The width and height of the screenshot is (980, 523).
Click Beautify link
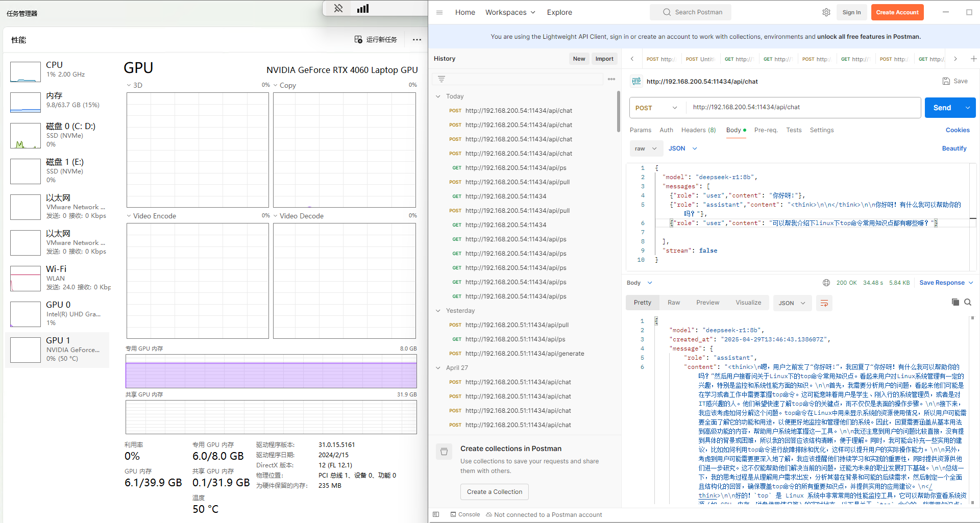(954, 148)
